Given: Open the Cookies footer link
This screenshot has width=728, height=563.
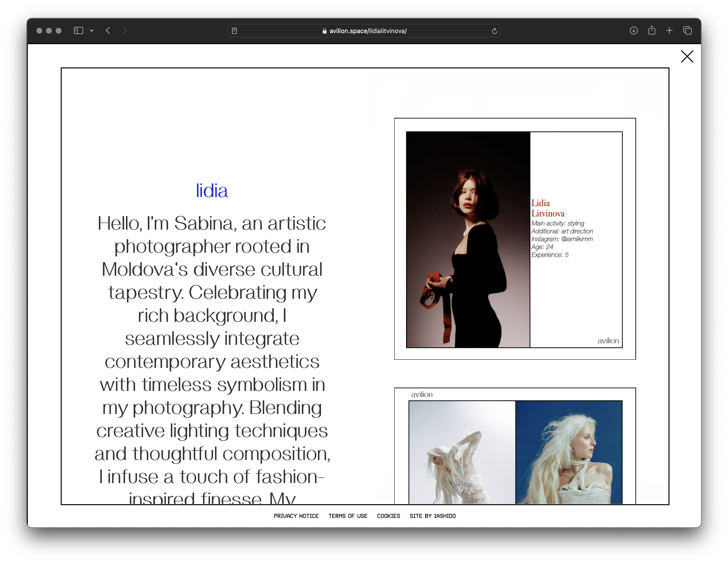Looking at the screenshot, I should [x=388, y=516].
